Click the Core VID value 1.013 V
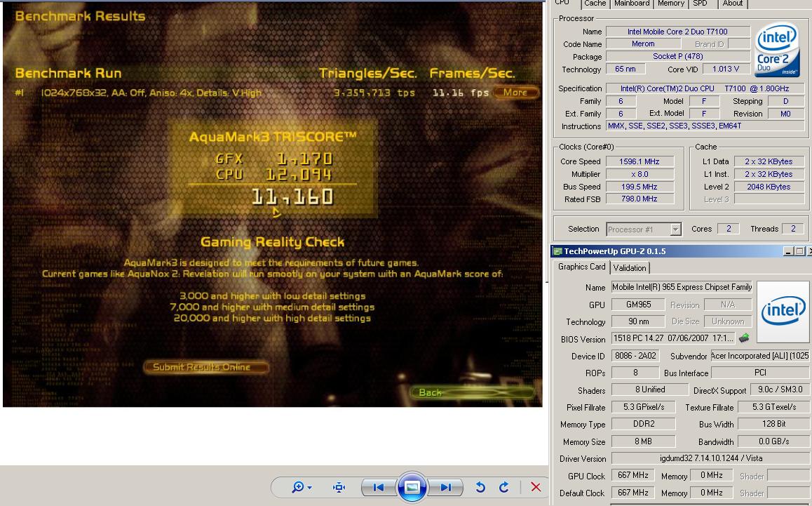The width and height of the screenshot is (812, 506). click(726, 69)
